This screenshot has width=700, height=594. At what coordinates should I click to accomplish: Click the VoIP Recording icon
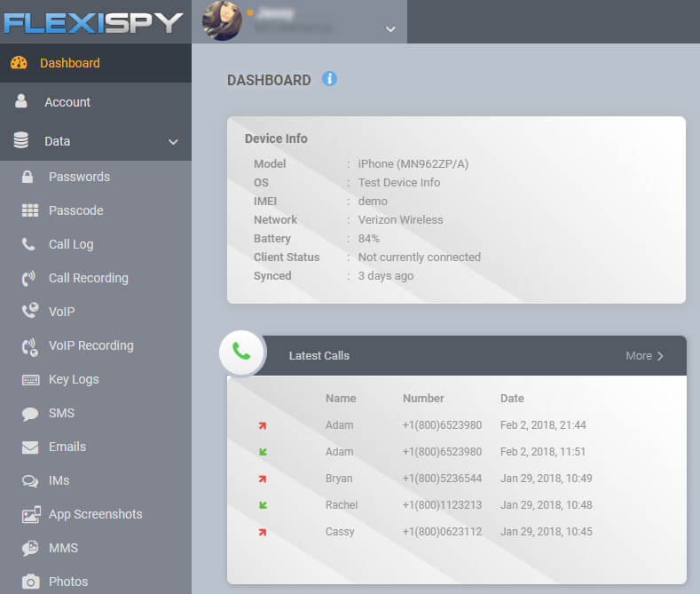29,346
